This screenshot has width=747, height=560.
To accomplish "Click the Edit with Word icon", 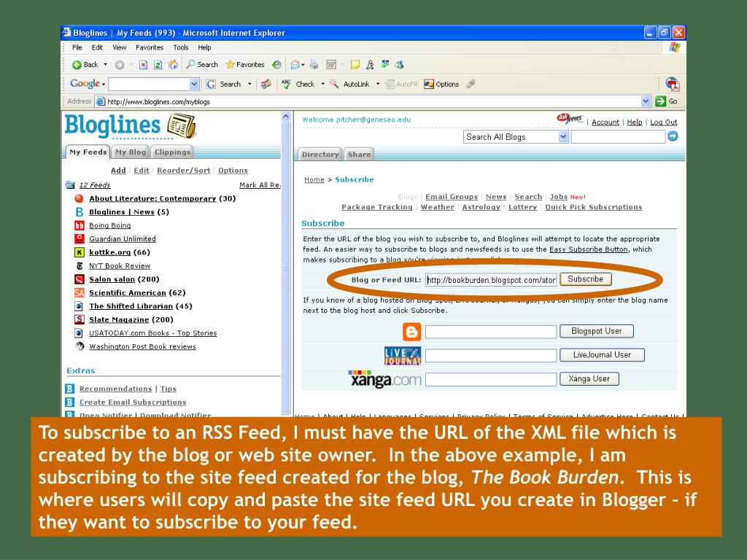I will 332,65.
